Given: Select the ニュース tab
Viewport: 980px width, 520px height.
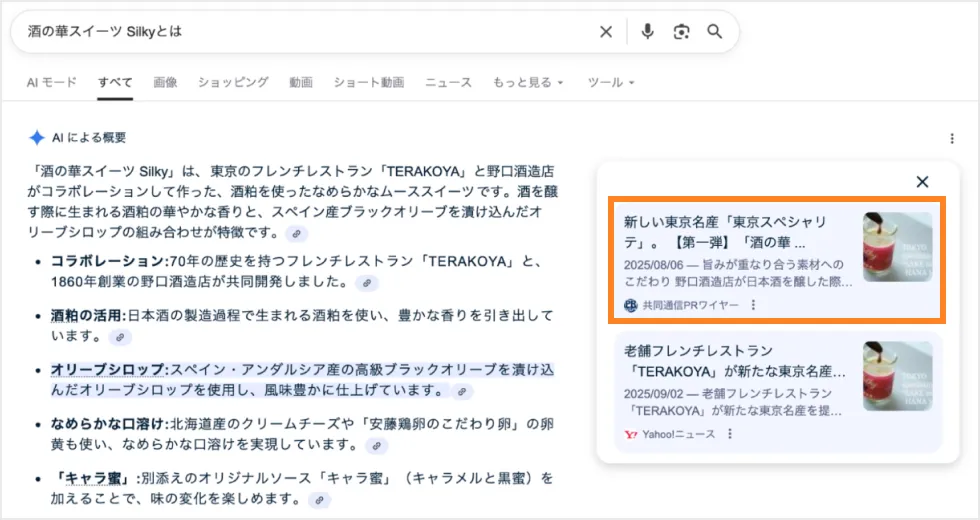Looking at the screenshot, I should (448, 82).
